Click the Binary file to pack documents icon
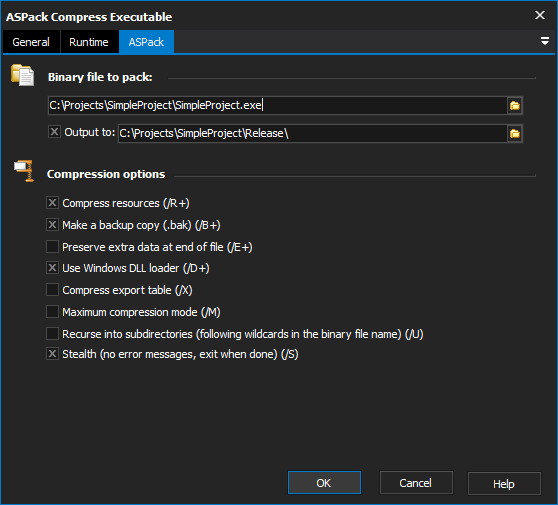558x505 pixels. (x=22, y=75)
